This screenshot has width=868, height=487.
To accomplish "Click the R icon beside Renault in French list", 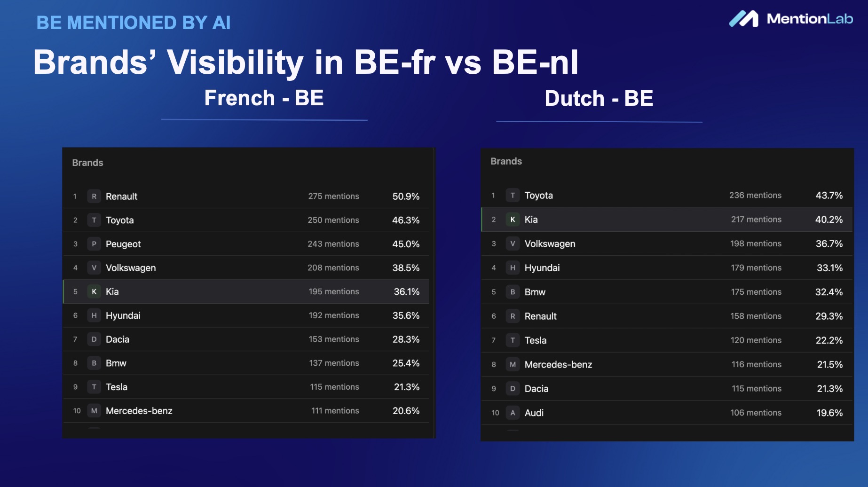I will pos(94,196).
